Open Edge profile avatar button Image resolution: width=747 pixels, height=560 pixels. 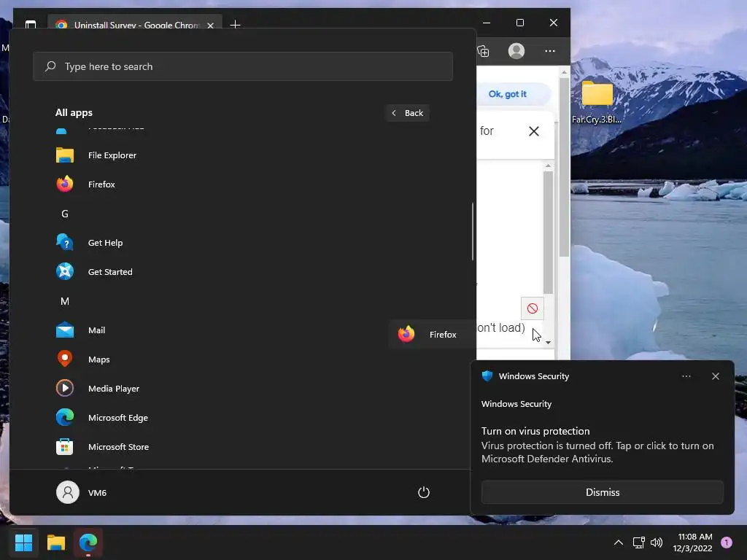click(516, 51)
